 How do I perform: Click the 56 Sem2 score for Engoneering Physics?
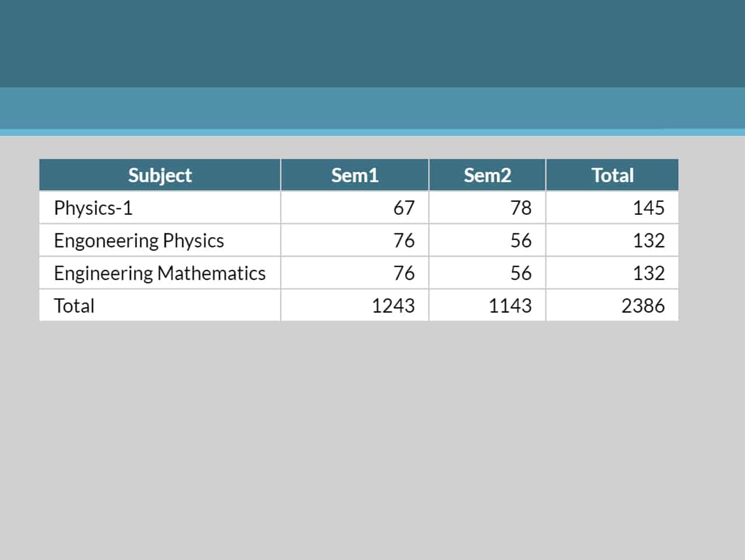(x=521, y=240)
